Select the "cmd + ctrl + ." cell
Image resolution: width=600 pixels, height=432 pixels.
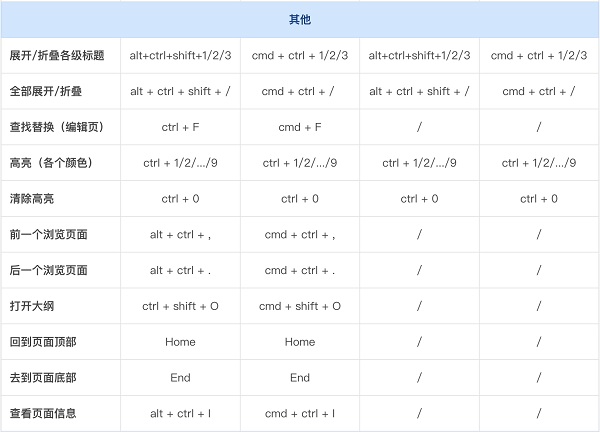pos(300,270)
